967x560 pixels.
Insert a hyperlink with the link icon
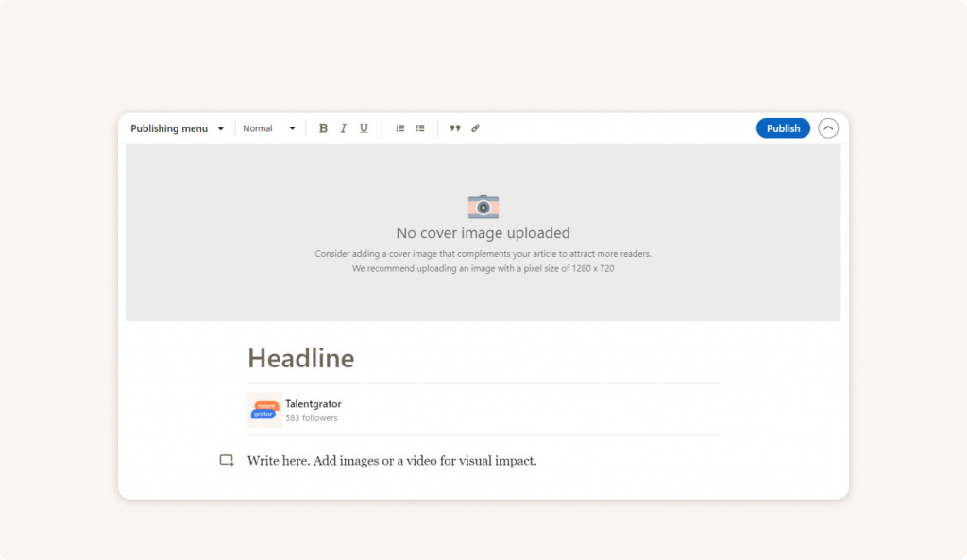(475, 128)
